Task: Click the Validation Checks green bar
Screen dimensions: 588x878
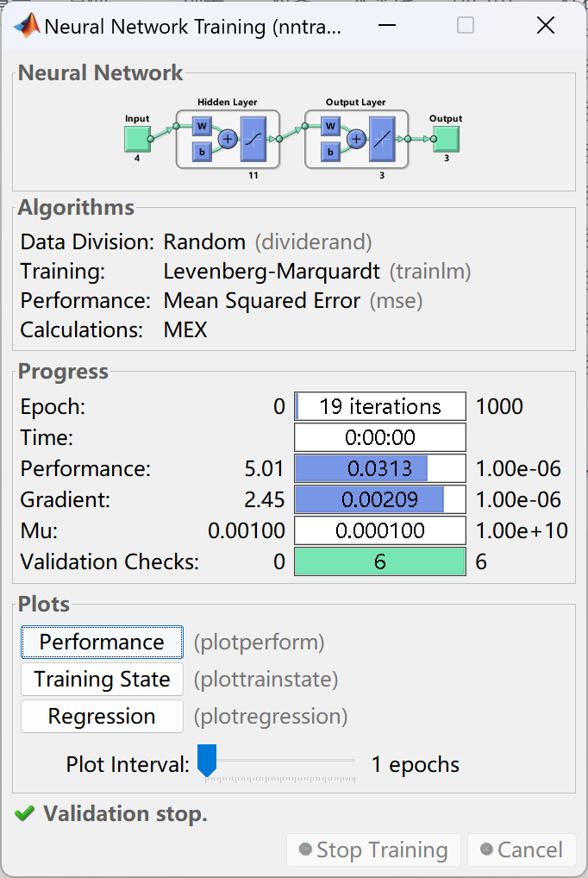Action: coord(380,561)
